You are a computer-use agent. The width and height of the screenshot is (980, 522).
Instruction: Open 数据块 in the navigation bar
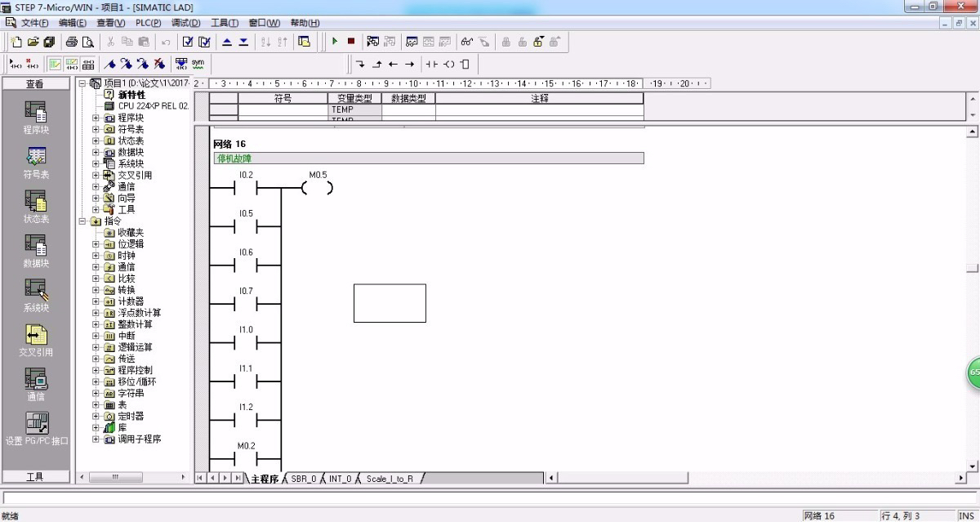click(36, 250)
